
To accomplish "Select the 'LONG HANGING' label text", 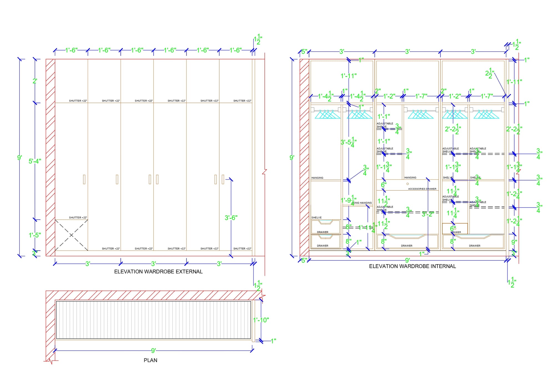I will tap(362, 203).
